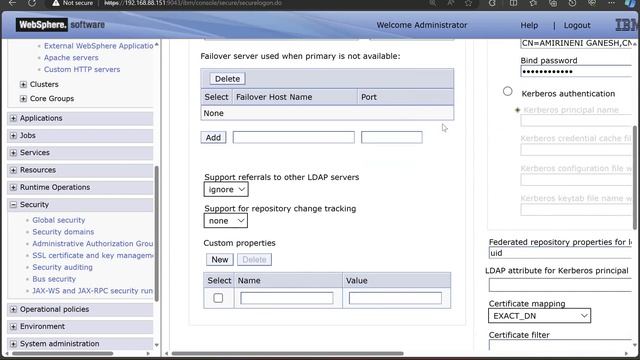Open External WebSphere Application servers link
Viewport: 640px width, 360px height.
pos(98,46)
